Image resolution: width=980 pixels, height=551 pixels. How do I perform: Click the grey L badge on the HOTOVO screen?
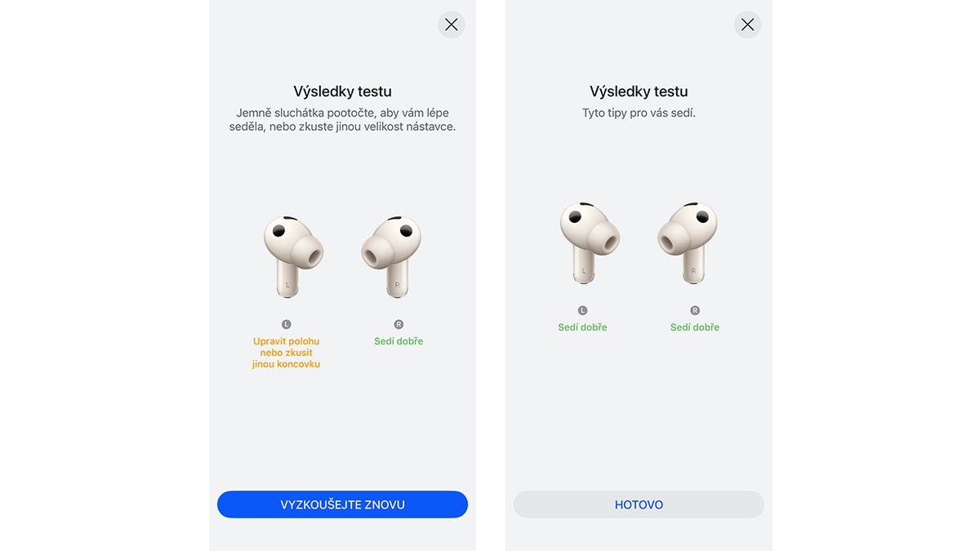pyautogui.click(x=582, y=310)
